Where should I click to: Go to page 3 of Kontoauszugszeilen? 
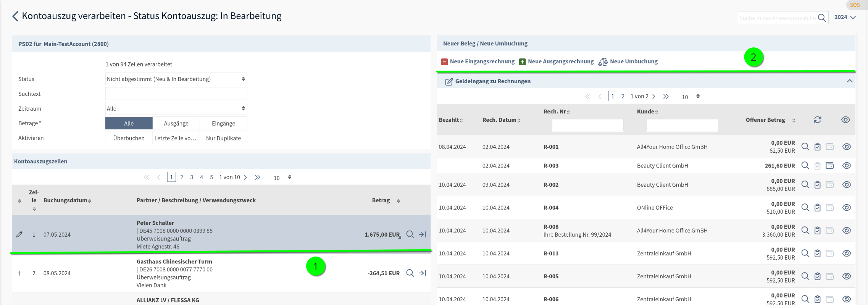[192, 177]
